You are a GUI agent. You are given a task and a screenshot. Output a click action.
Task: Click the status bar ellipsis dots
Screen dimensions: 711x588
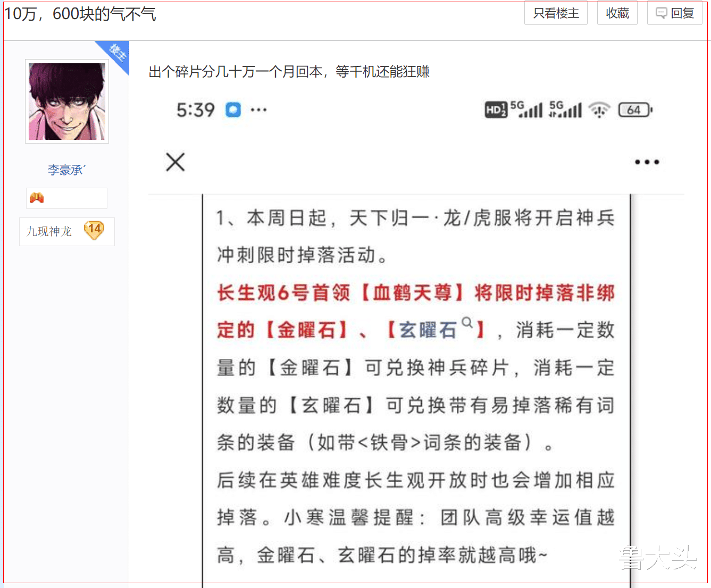pyautogui.click(x=258, y=110)
